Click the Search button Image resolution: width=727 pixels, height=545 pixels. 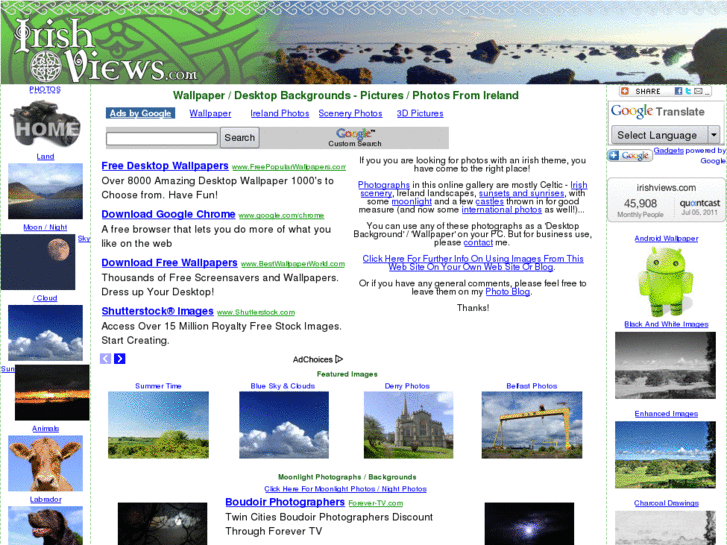coord(240,138)
